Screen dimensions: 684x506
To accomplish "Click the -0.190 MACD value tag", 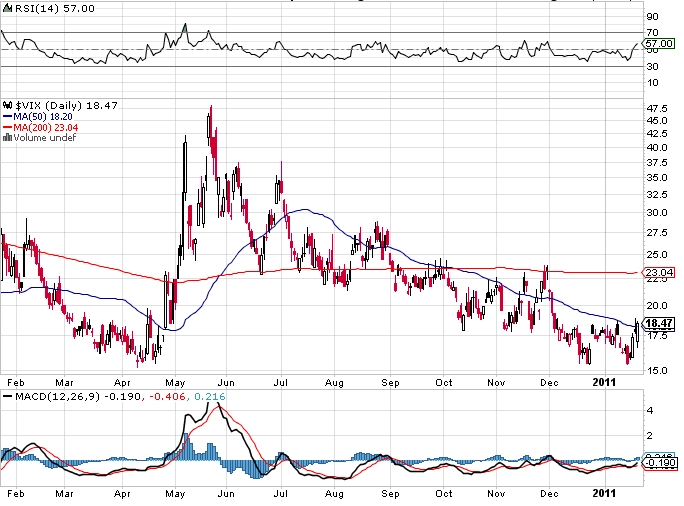I will (660, 463).
